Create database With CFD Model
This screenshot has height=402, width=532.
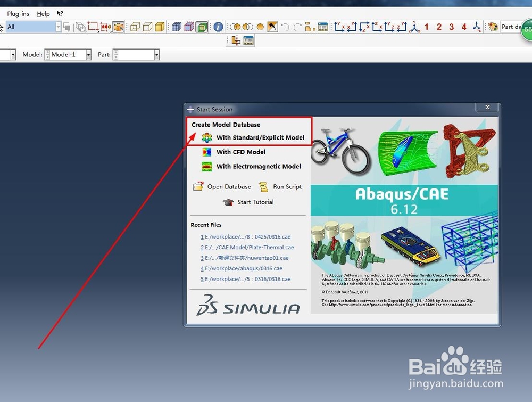coord(234,152)
